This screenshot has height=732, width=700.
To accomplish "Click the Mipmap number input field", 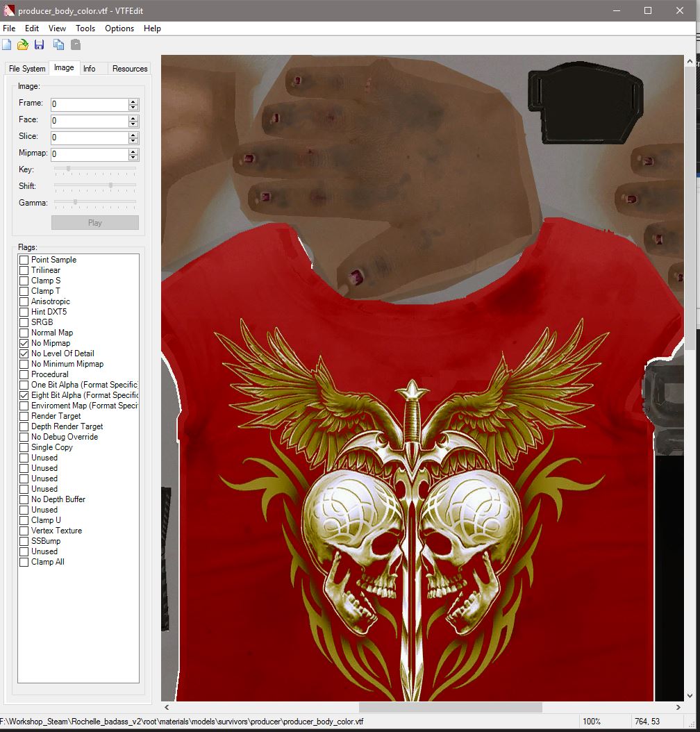I will tap(89, 154).
